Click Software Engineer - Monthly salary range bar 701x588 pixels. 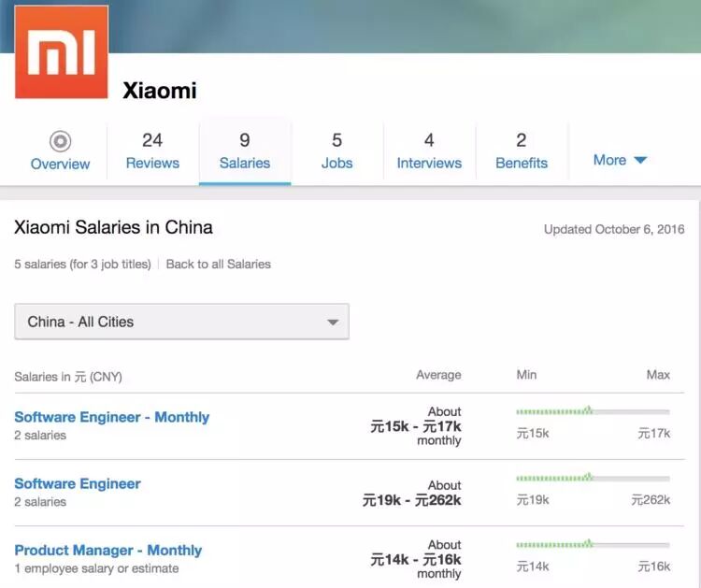click(593, 411)
